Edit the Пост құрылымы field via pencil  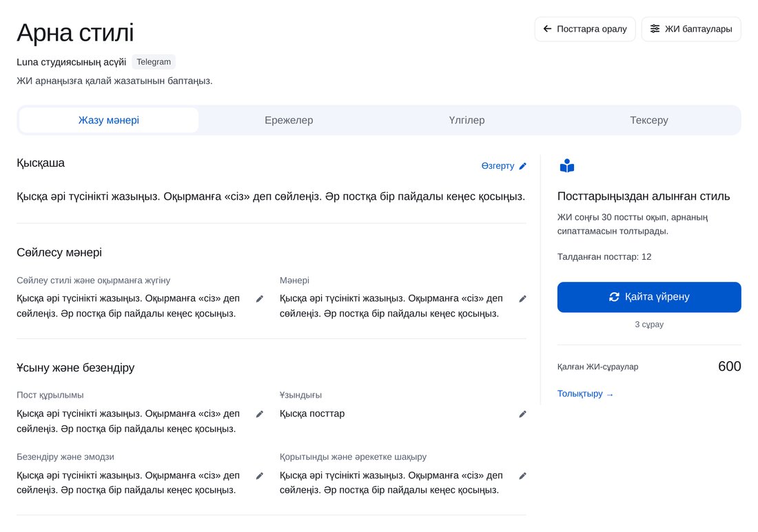(x=260, y=414)
